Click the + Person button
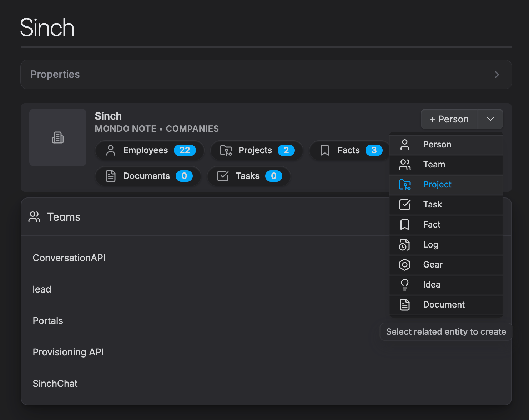The height and width of the screenshot is (420, 529). coord(449,119)
